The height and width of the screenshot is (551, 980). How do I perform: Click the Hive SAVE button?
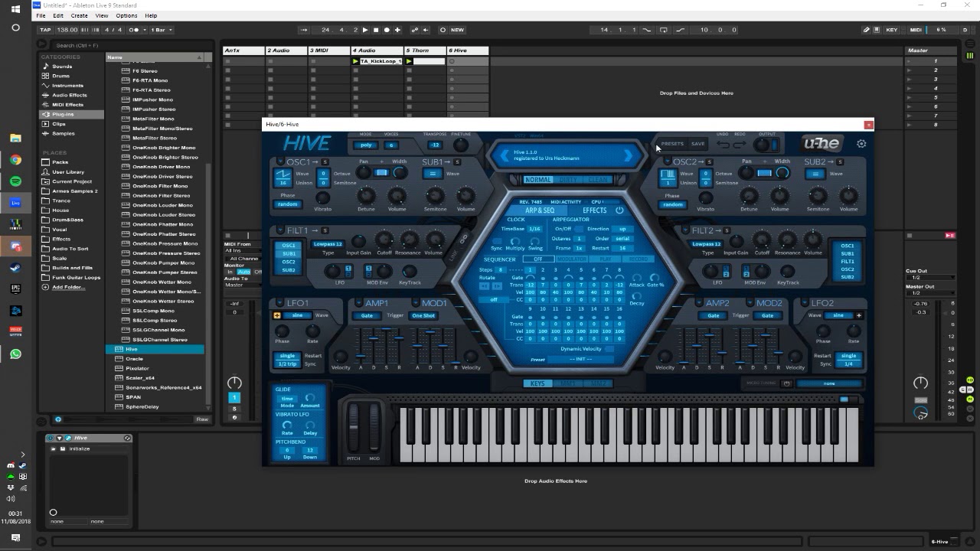pos(697,144)
